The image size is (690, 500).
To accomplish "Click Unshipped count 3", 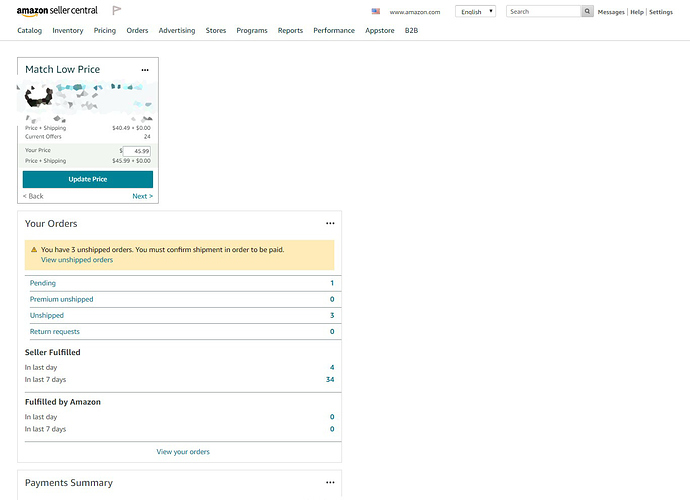I will tap(332, 316).
